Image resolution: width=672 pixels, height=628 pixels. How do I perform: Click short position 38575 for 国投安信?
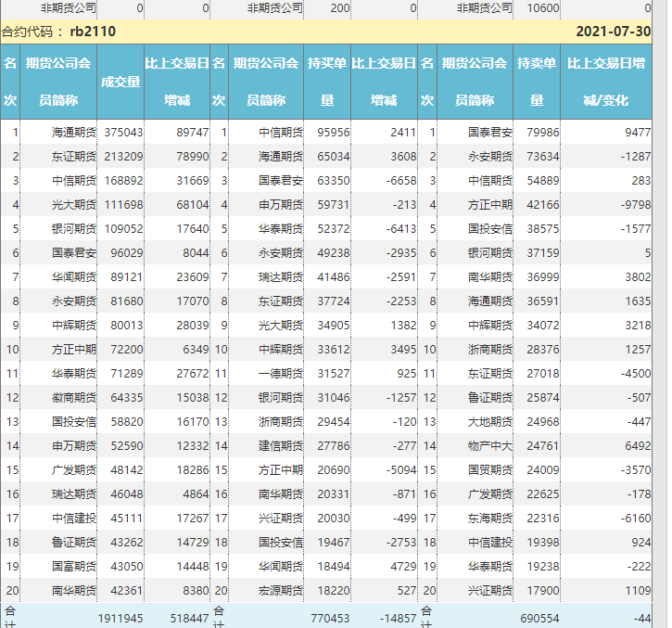[x=543, y=229]
